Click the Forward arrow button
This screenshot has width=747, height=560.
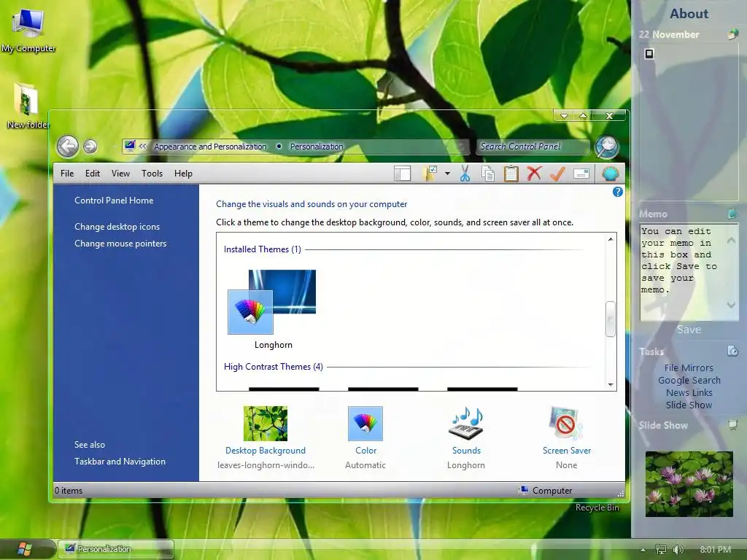tap(90, 147)
